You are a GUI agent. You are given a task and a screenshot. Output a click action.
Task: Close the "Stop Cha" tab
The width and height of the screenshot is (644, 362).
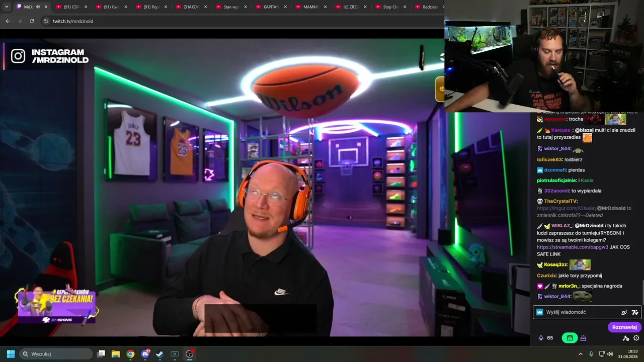point(405,7)
